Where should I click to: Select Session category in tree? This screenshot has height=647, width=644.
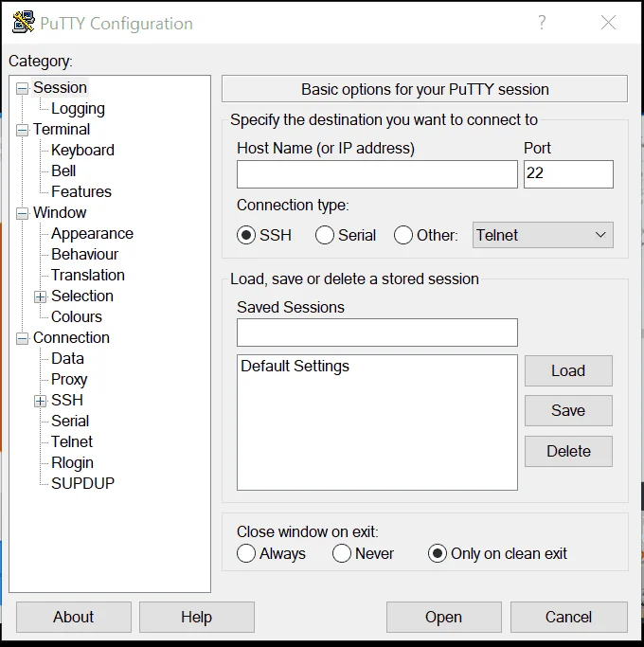click(60, 87)
